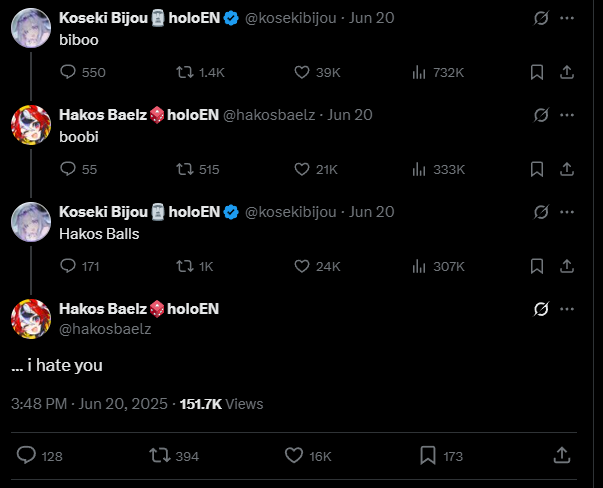Open Koseki Bijou's profile picture on first tweet
This screenshot has height=488, width=603.
click(x=30, y=30)
